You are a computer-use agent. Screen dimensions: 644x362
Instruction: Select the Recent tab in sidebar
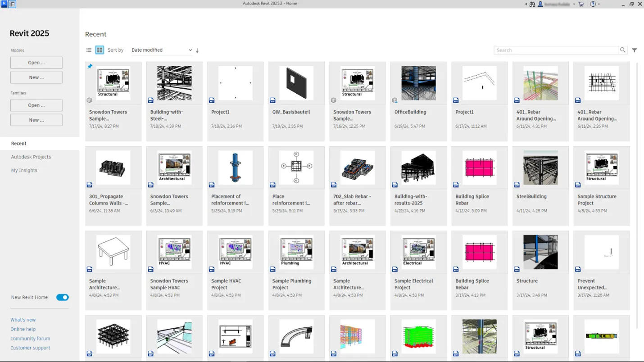pos(40,143)
